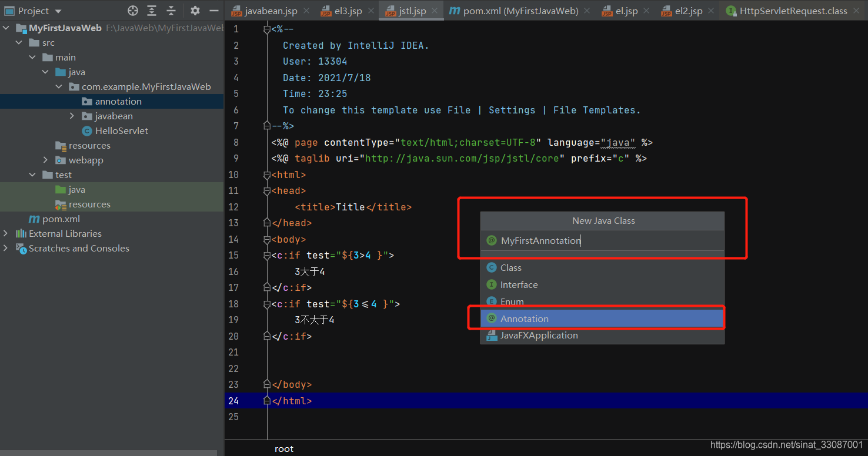Click the Locate/Select Opened File target icon
Image resolution: width=868 pixels, height=456 pixels.
[x=133, y=11]
